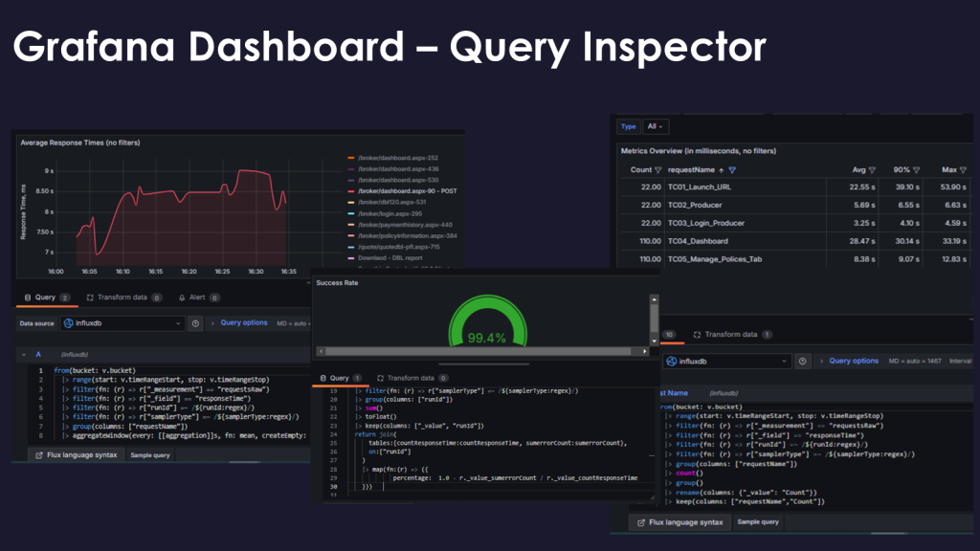Click the requestName sort arrow icon

tap(722, 170)
